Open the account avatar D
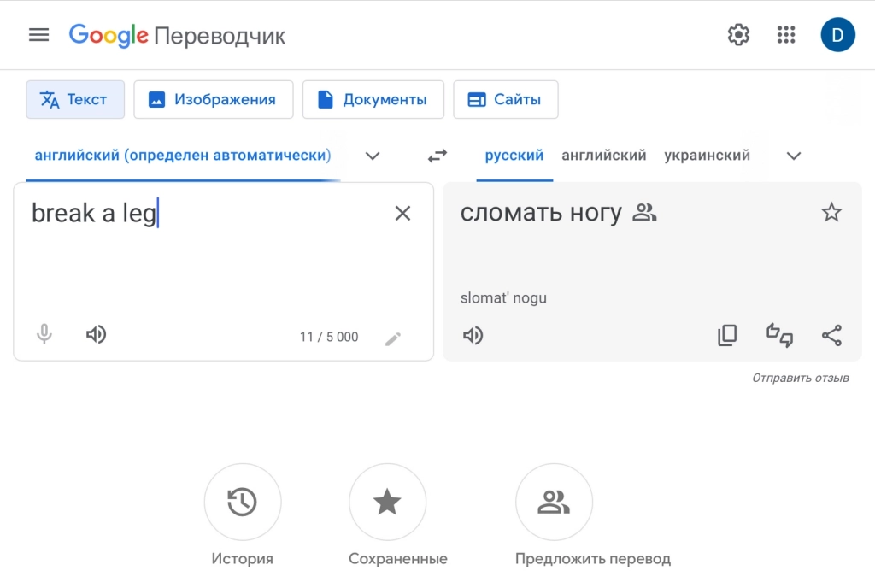This screenshot has height=588, width=875. coord(837,35)
